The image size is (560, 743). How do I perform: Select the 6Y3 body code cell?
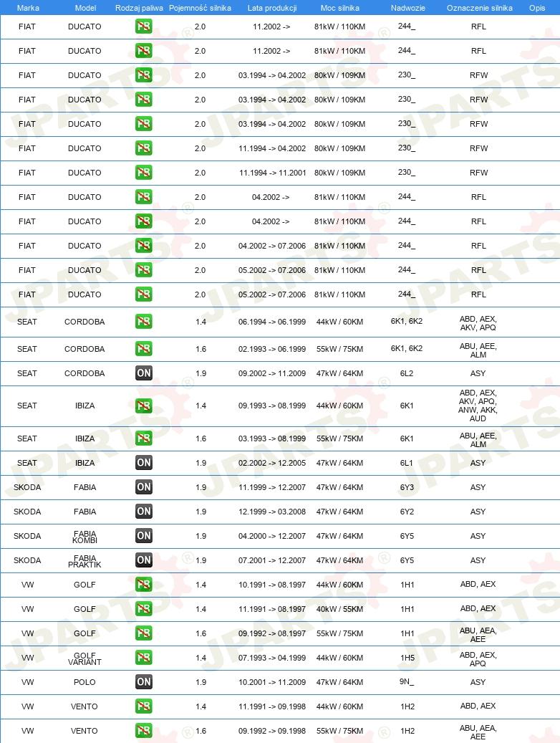tap(407, 487)
